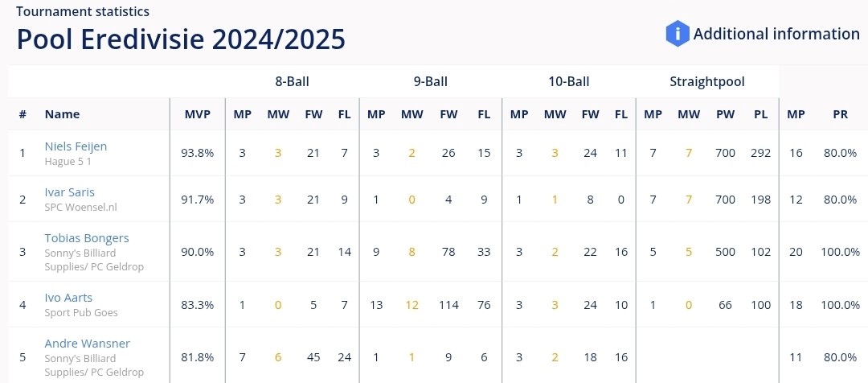This screenshot has width=868, height=383.
Task: Click the 10-Ball group header
Action: [569, 82]
